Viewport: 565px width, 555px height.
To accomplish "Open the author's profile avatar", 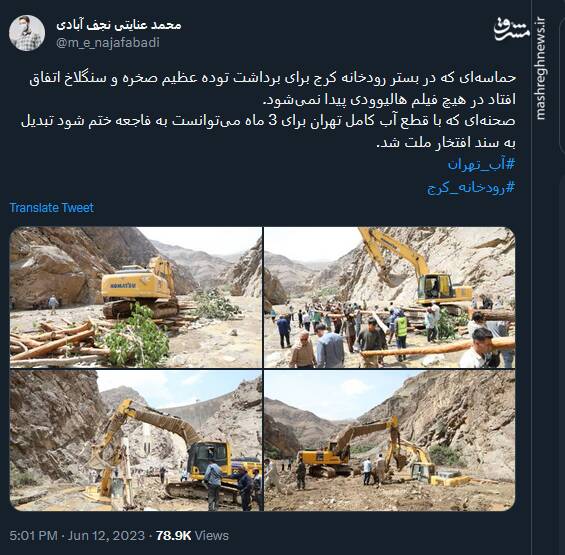I will coord(27,33).
